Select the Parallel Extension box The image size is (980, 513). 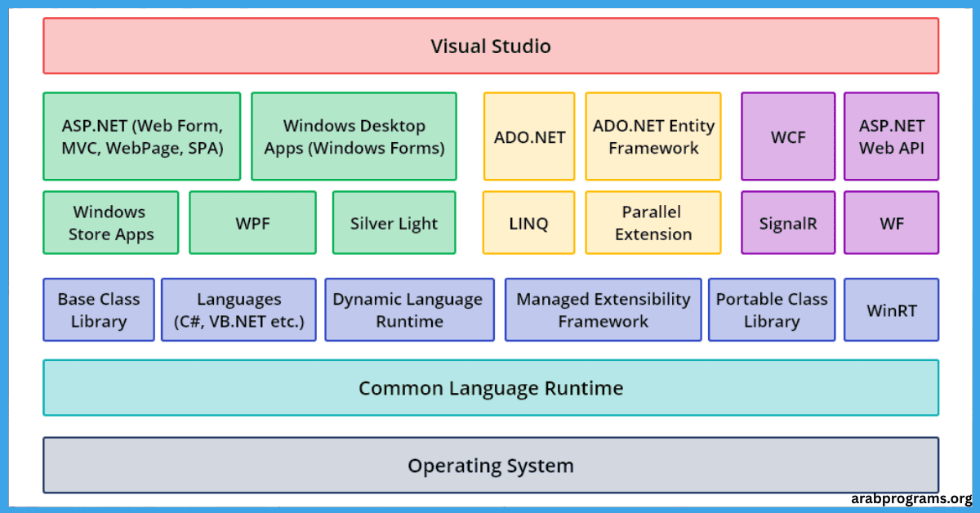coord(653,223)
